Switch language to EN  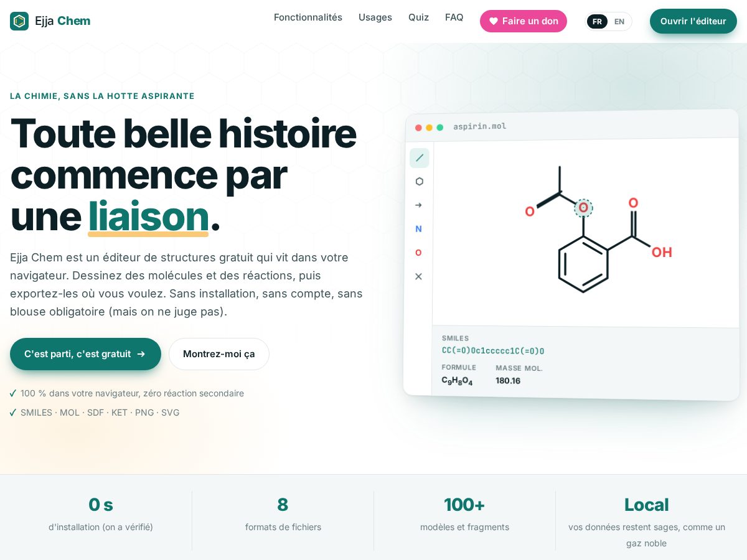tap(619, 22)
